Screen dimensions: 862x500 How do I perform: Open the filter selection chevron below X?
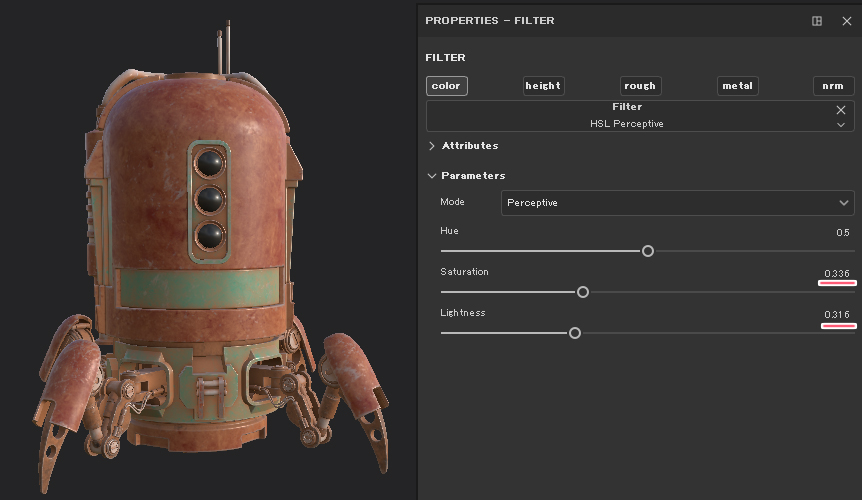point(841,125)
